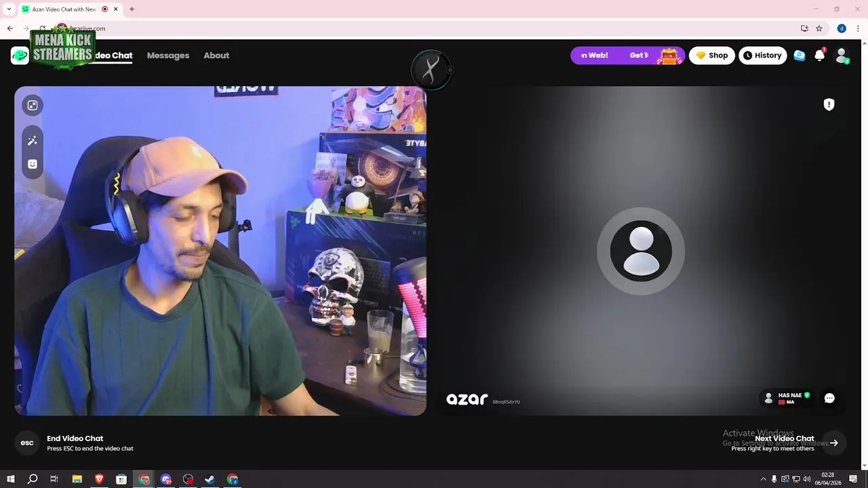This screenshot has width=868, height=488.
Task: Open the Shop button
Action: (711, 56)
